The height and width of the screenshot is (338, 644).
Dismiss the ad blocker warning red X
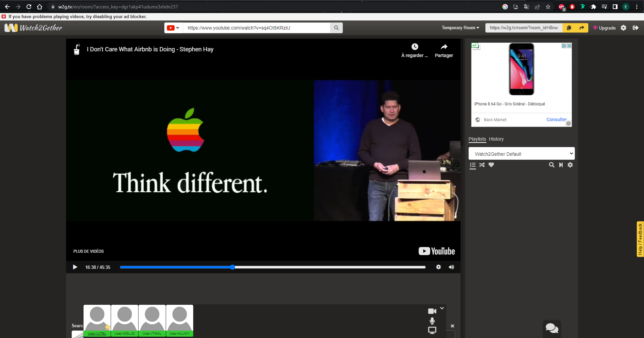(4, 16)
